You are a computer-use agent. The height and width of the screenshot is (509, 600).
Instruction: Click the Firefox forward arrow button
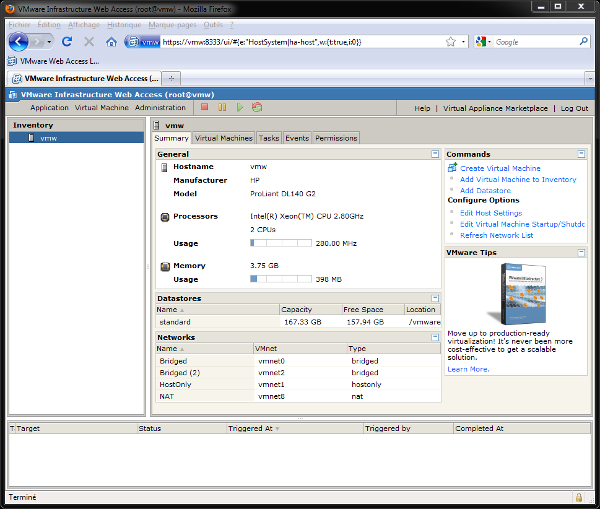(37, 41)
